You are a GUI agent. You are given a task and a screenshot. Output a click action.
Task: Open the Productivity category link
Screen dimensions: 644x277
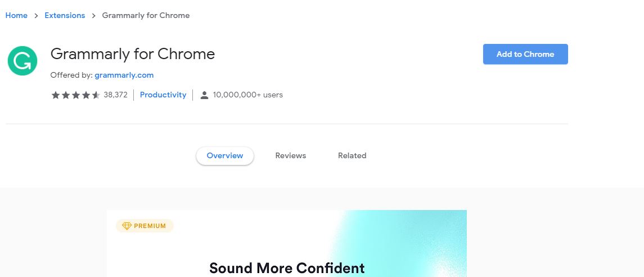(163, 95)
